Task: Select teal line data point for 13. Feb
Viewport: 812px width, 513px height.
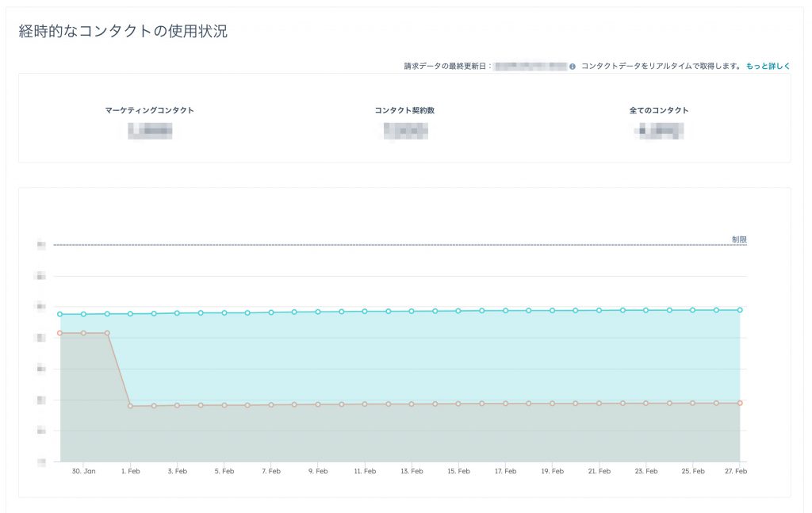Action: coord(412,311)
